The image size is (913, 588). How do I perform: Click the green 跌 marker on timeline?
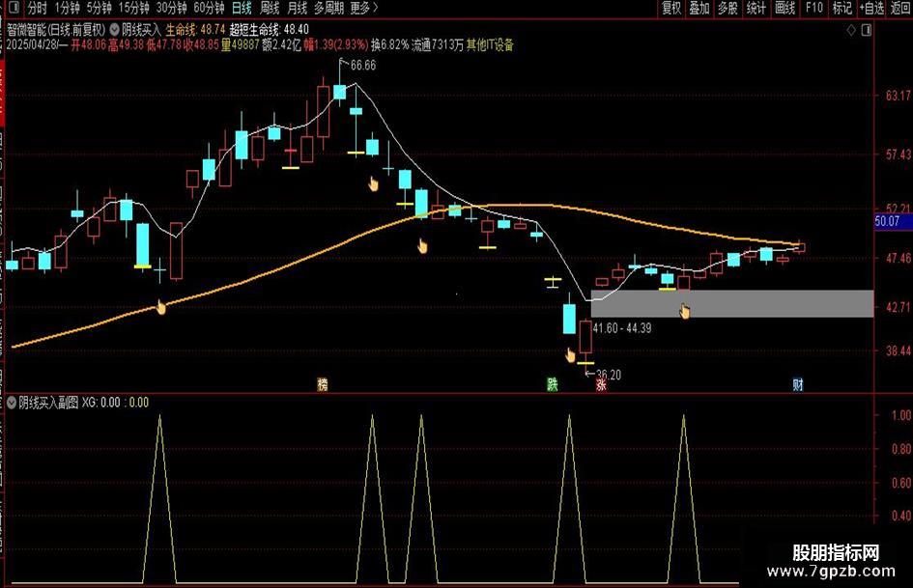552,384
